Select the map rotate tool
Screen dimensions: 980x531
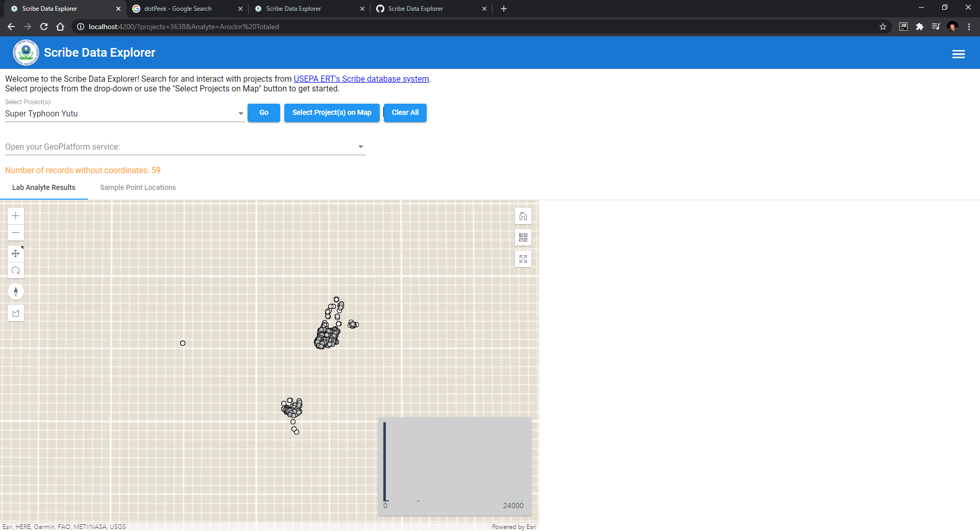tap(16, 270)
